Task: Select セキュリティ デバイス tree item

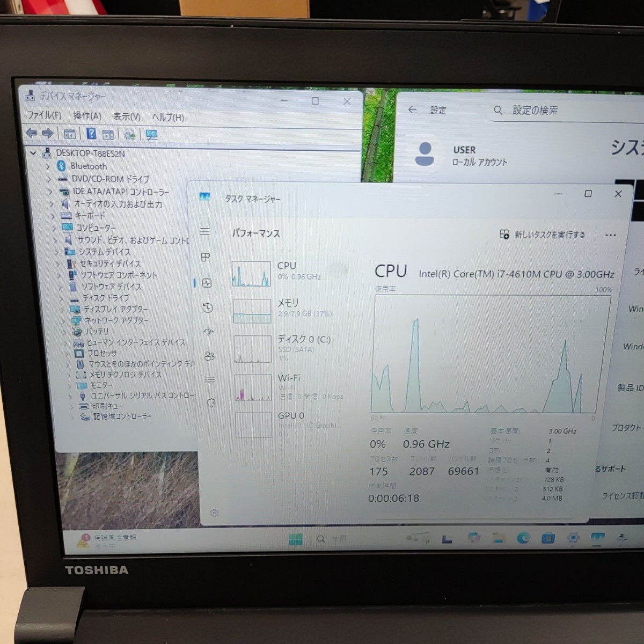Action: (x=110, y=264)
